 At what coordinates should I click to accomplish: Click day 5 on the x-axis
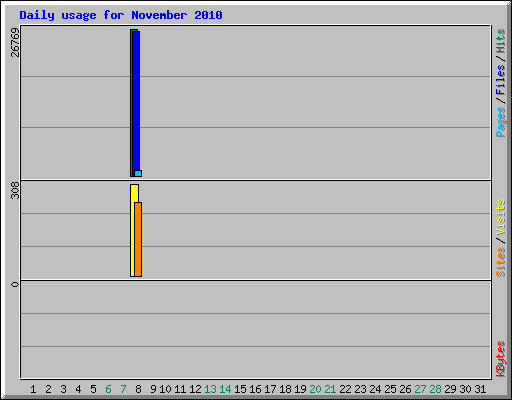click(x=93, y=389)
